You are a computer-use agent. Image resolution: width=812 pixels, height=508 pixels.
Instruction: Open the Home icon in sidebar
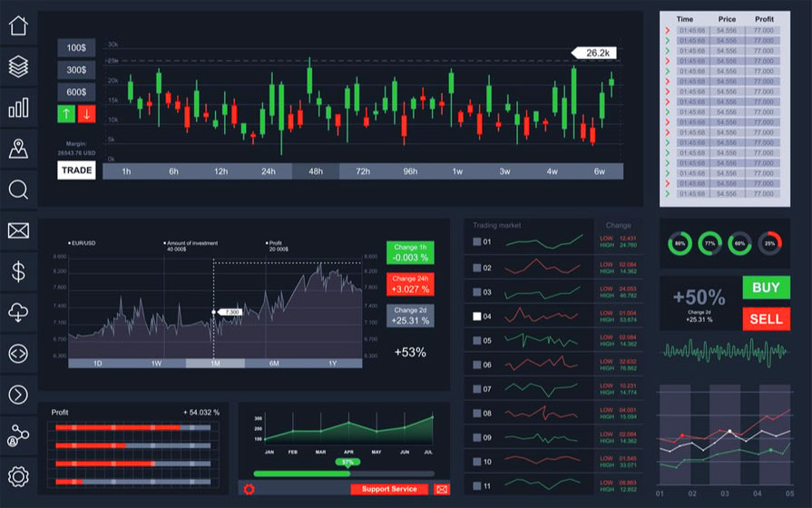pyautogui.click(x=18, y=25)
